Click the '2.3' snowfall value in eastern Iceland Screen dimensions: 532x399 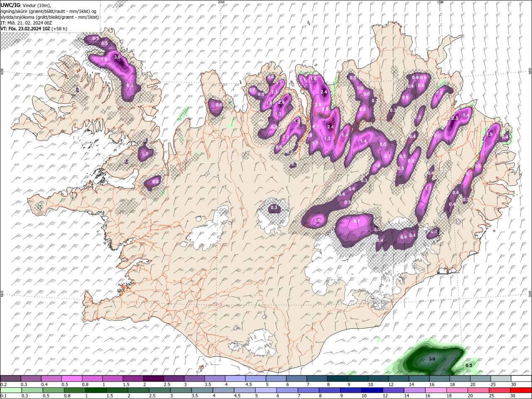click(454, 118)
